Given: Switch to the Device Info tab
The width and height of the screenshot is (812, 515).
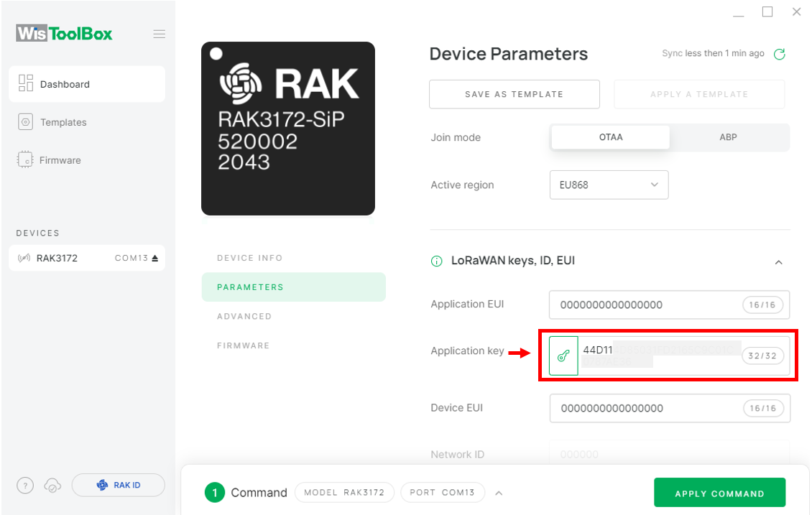Looking at the screenshot, I should 249,258.
